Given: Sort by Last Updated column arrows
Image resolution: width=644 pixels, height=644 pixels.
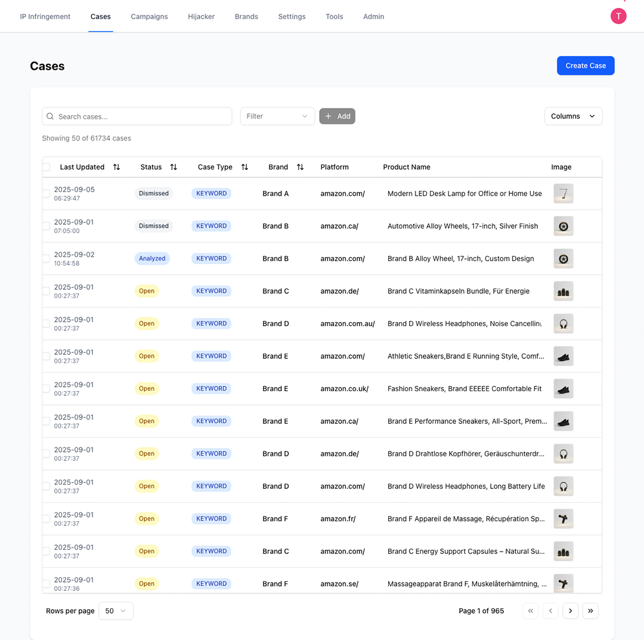Looking at the screenshot, I should [x=116, y=167].
